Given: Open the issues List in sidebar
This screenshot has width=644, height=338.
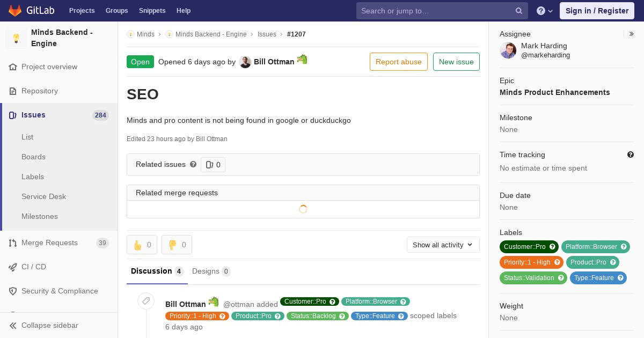Looking at the screenshot, I should click(27, 137).
